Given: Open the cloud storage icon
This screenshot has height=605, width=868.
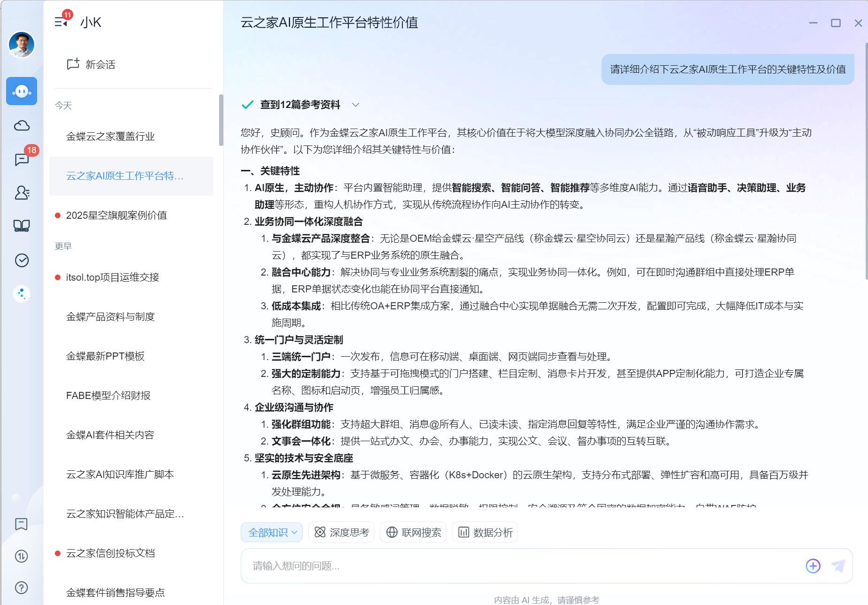Looking at the screenshot, I should 22,125.
